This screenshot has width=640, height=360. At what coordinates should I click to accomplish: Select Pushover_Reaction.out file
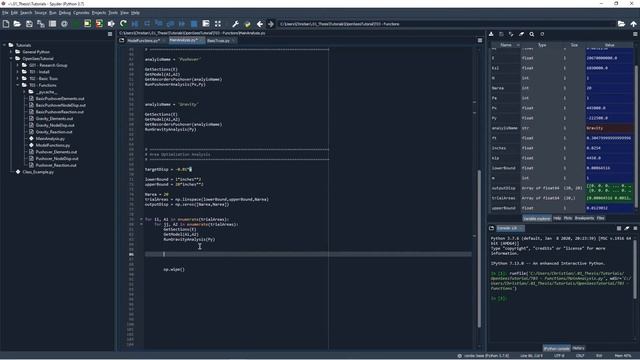pos(56,165)
